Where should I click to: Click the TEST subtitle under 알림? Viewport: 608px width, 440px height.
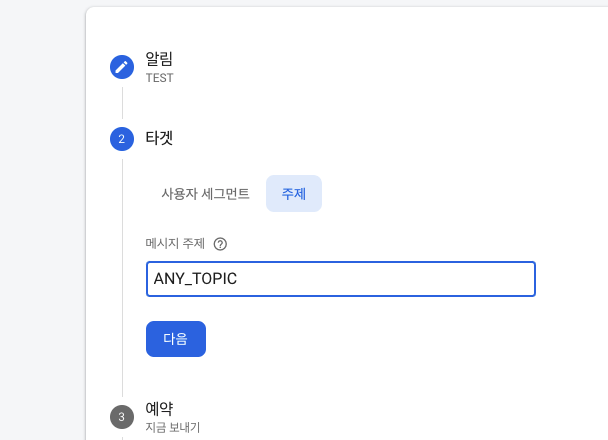159,78
